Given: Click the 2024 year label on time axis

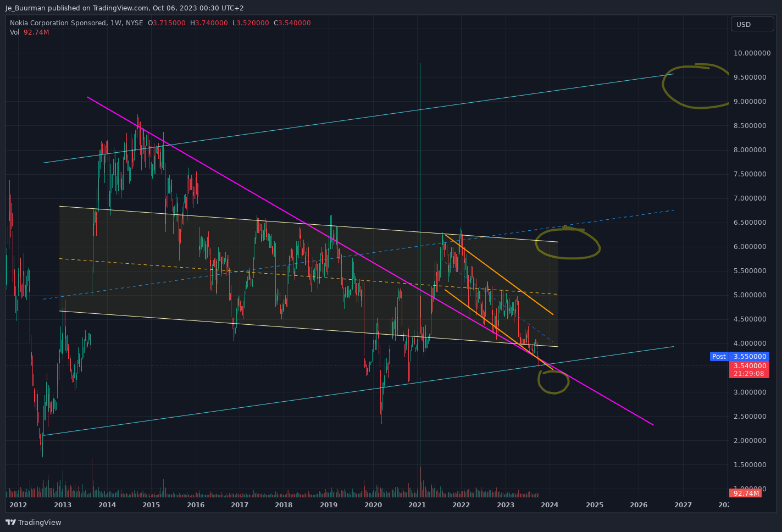Looking at the screenshot, I should point(550,505).
